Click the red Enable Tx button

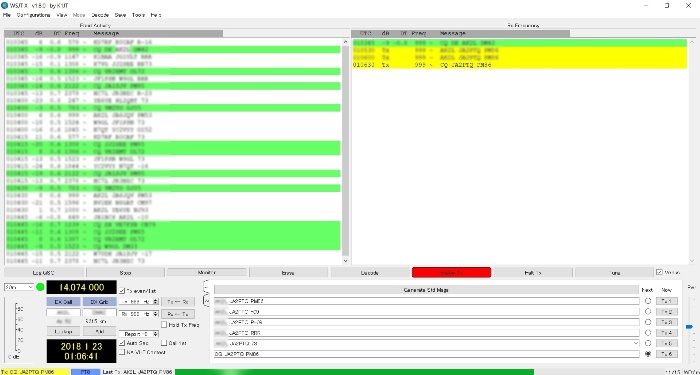(x=451, y=272)
